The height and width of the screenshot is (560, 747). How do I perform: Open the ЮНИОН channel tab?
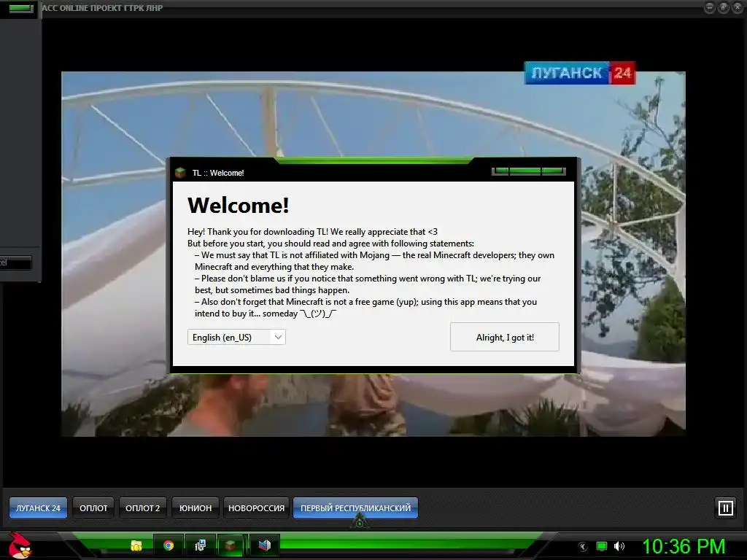pyautogui.click(x=196, y=508)
